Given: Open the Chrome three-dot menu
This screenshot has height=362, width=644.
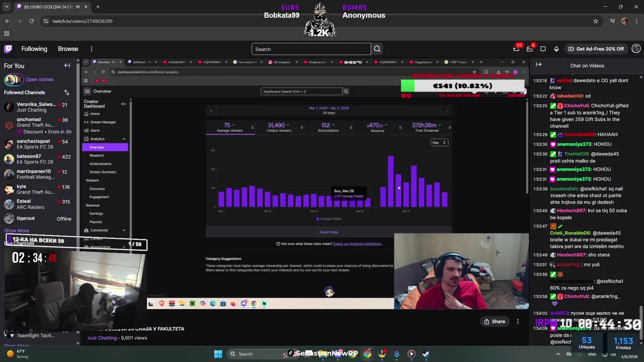Looking at the screenshot, I should click(636, 21).
